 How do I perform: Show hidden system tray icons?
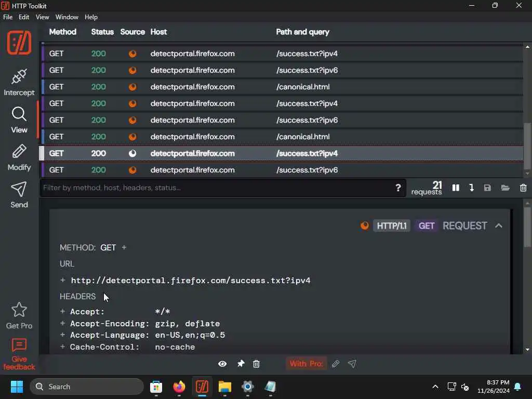(x=435, y=387)
